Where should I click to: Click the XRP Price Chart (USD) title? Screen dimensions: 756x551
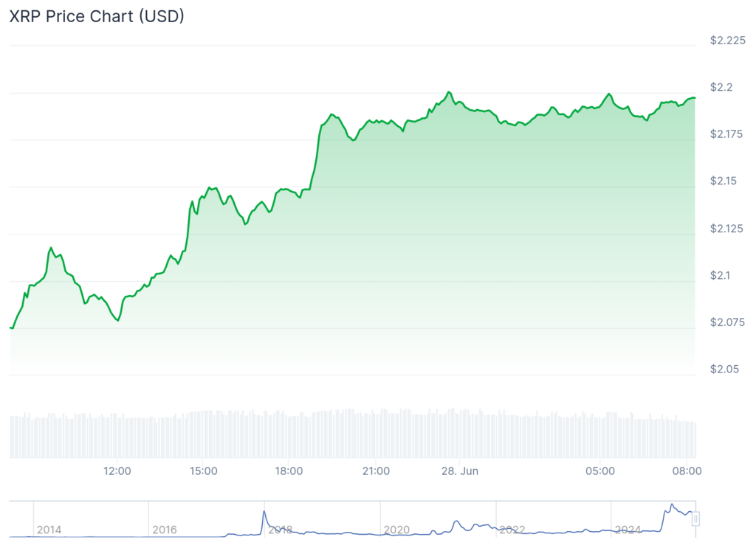[97, 17]
